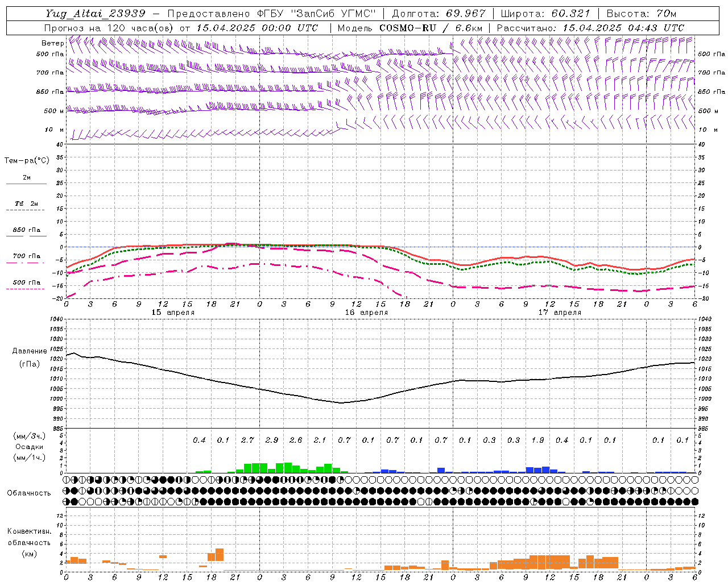This screenshot has height=582, width=728.
Task: Click the Конвективн. label of convective cloudiness
Action: point(29,531)
